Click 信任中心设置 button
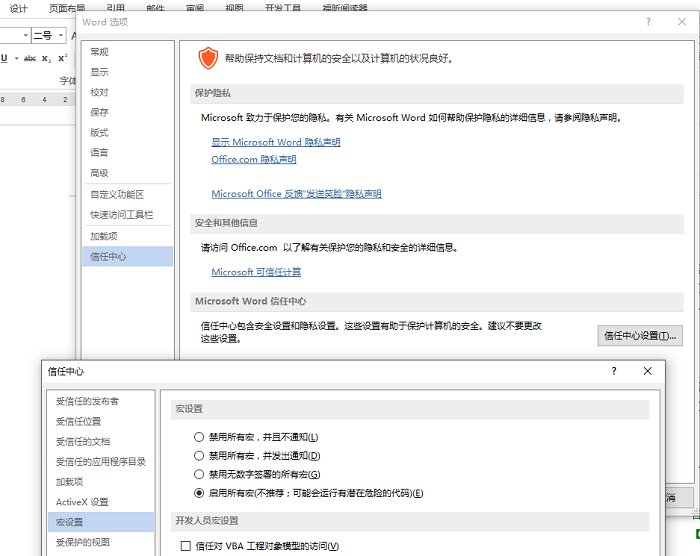700x556 pixels. point(640,335)
